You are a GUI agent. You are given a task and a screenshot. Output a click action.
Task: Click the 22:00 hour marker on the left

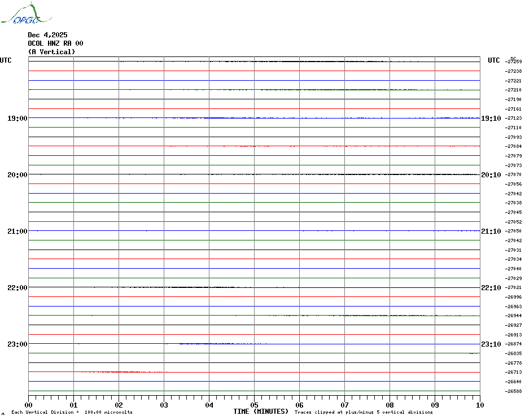pos(17,288)
